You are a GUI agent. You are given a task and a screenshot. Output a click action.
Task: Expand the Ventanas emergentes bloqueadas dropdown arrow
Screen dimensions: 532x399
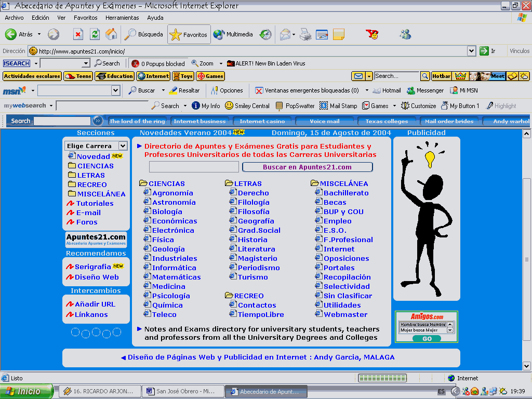point(367,90)
